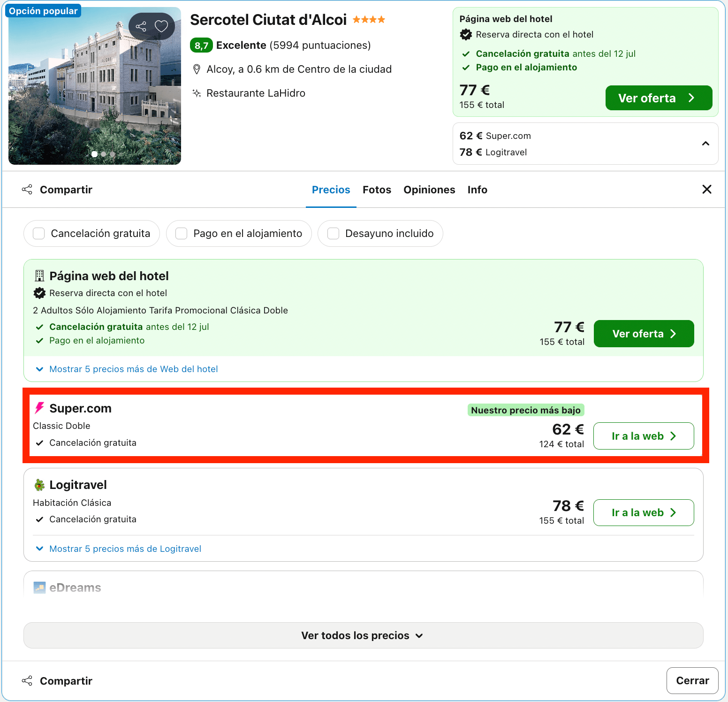The height and width of the screenshot is (702, 728).
Task: Click the Cerrar button
Action: click(692, 680)
